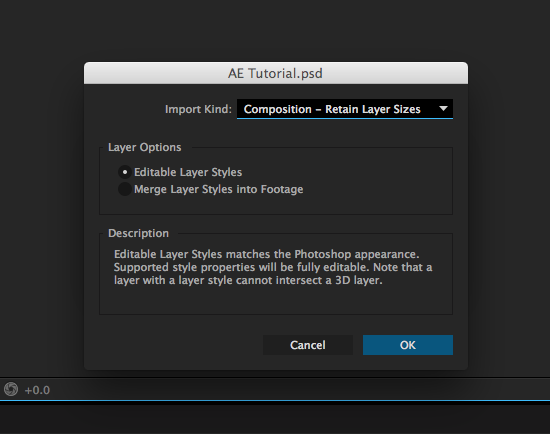The width and height of the screenshot is (550, 434).
Task: Click the 'Import Kind:' label
Action: (x=198, y=109)
